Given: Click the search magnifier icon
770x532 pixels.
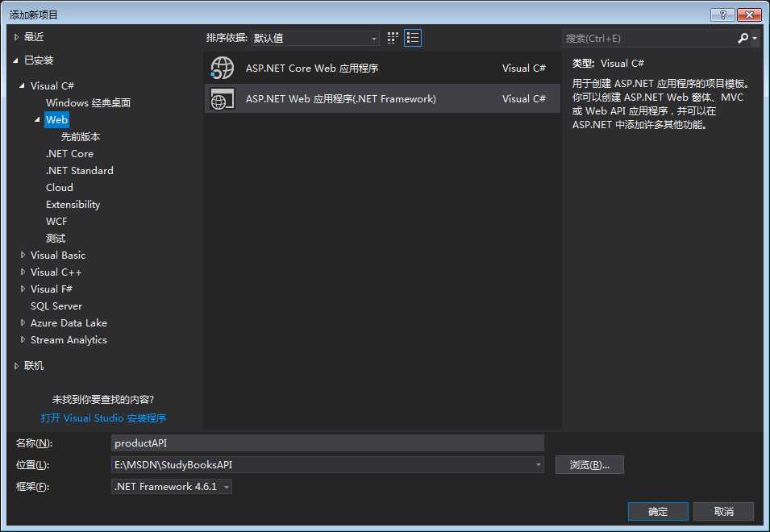Looking at the screenshot, I should tap(743, 38).
